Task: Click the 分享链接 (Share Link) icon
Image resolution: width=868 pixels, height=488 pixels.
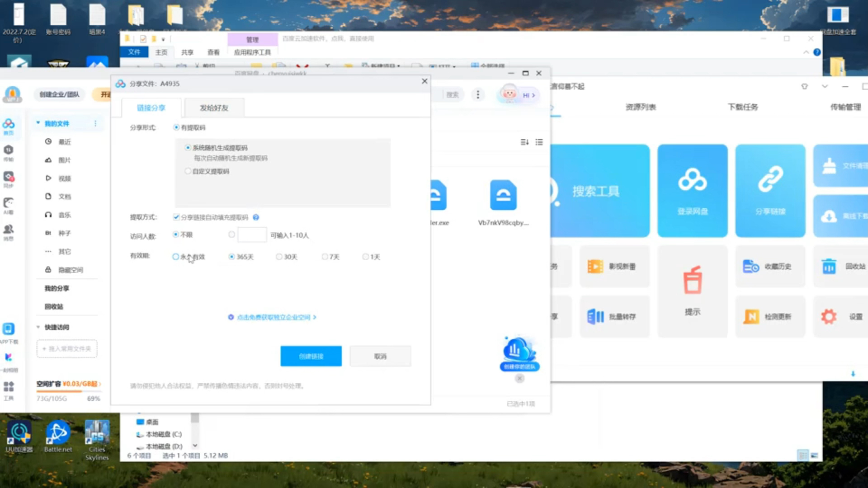Action: [x=770, y=191]
